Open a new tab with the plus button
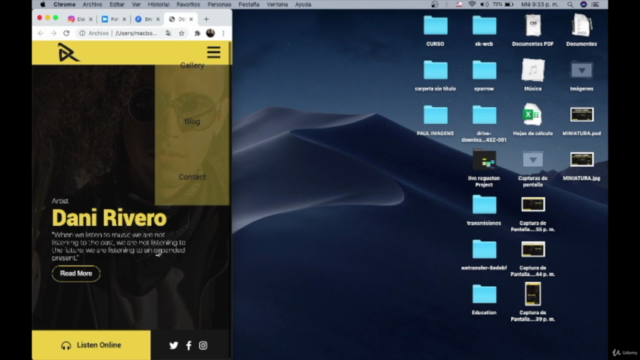This screenshot has height=360, width=640. tap(206, 19)
